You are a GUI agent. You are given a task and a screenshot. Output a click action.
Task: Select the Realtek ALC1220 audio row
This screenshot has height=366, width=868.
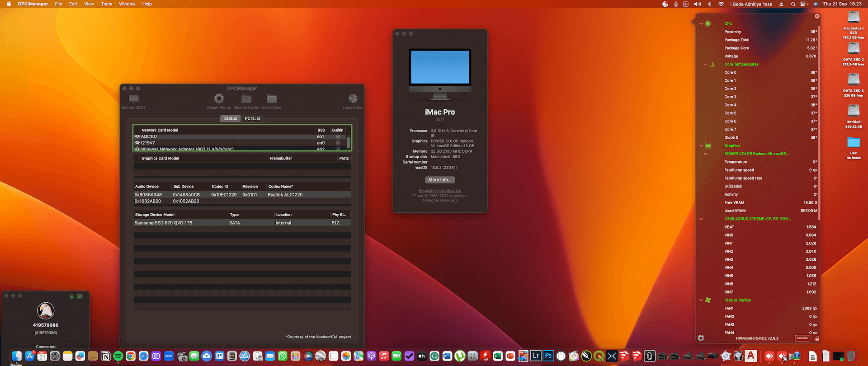(x=242, y=195)
